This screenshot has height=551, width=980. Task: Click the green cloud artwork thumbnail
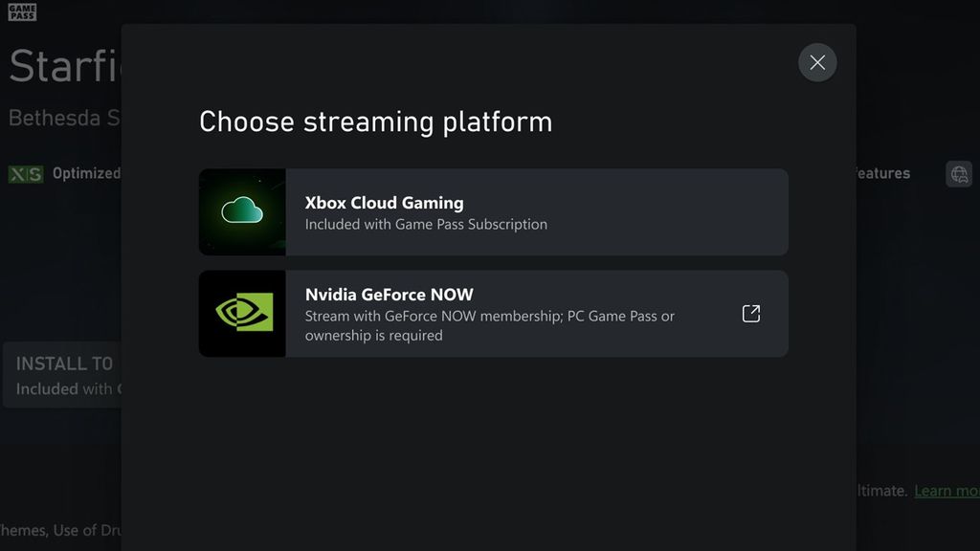[241, 211]
